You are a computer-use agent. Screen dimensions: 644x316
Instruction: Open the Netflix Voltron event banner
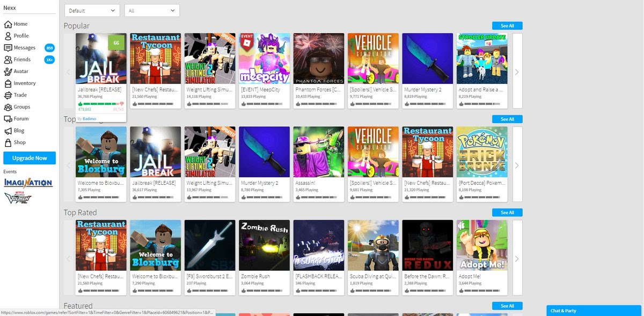click(x=18, y=198)
